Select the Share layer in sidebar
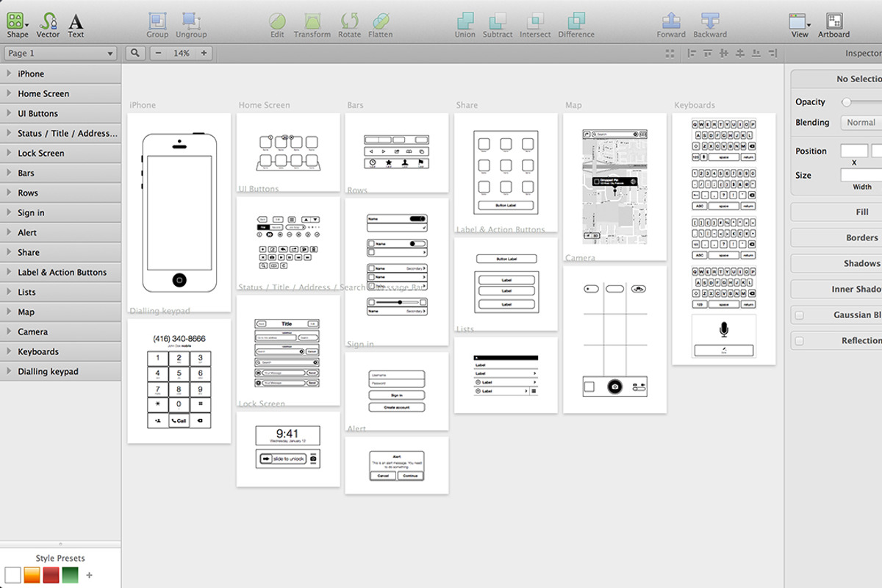 click(60, 252)
